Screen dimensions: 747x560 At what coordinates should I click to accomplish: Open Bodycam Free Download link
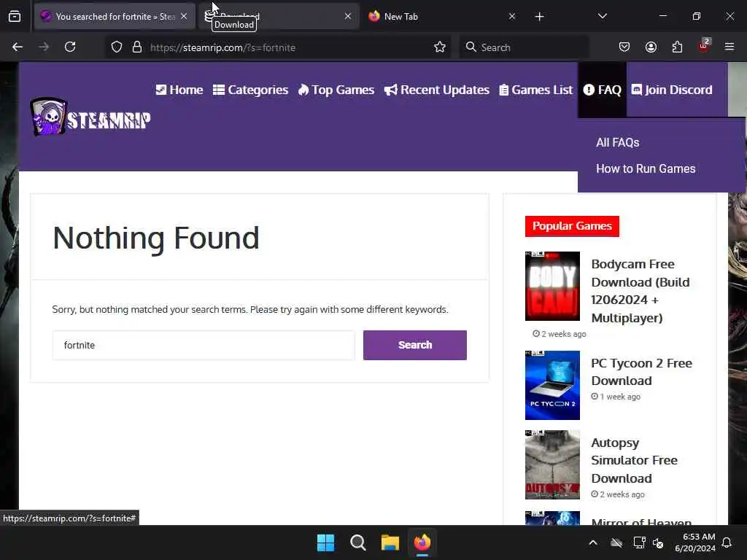[640, 291]
